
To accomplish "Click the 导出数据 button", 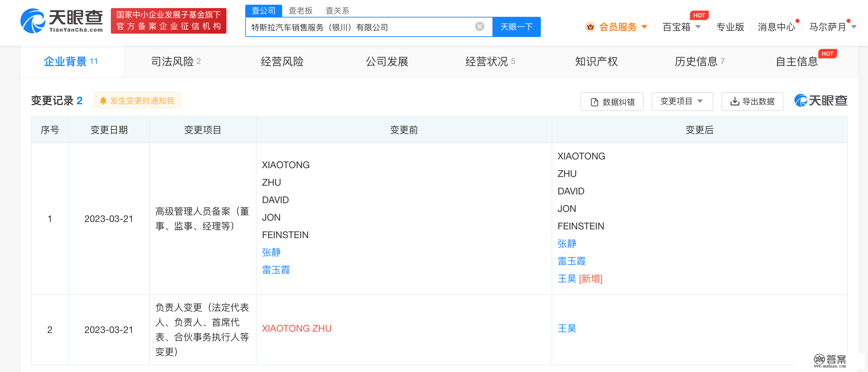I will tap(752, 101).
